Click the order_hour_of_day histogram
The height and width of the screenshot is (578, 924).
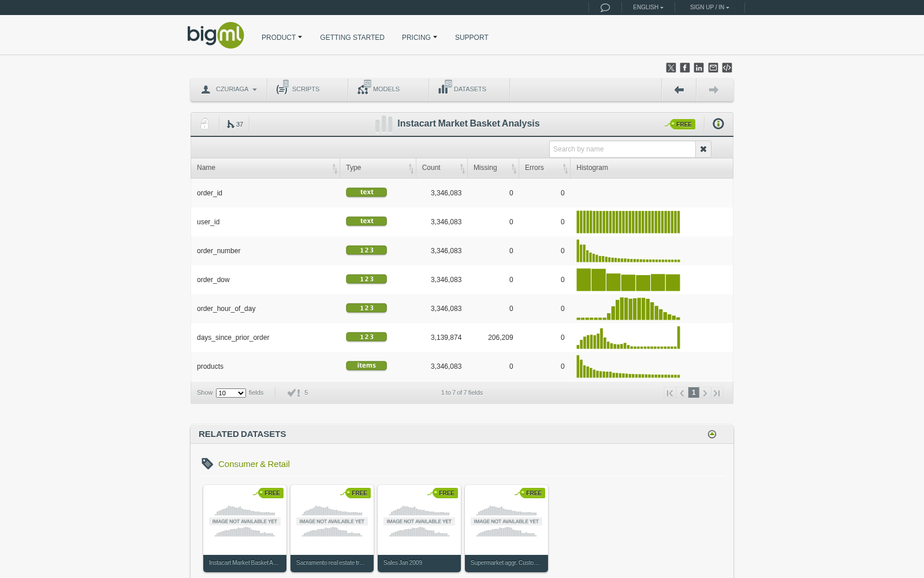pyautogui.click(x=628, y=309)
